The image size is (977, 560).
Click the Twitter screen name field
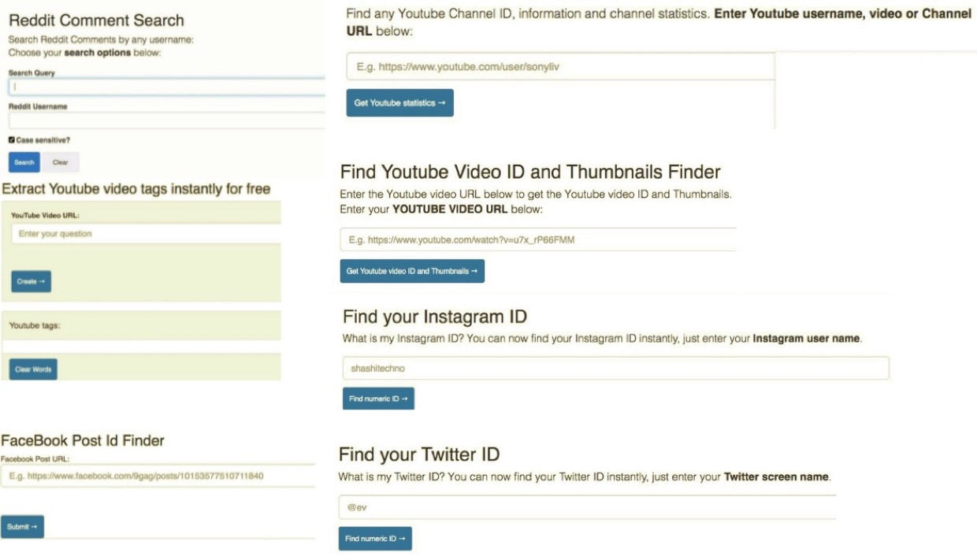[588, 507]
